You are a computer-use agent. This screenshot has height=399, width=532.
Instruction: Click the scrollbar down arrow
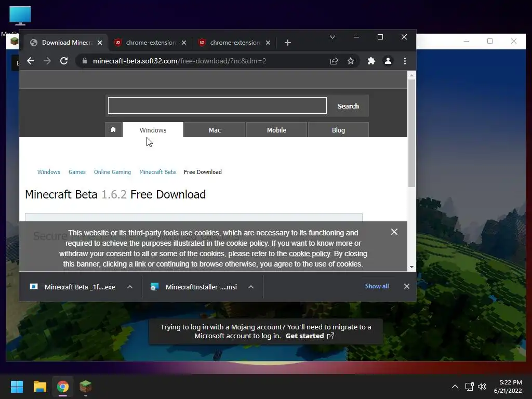411,267
